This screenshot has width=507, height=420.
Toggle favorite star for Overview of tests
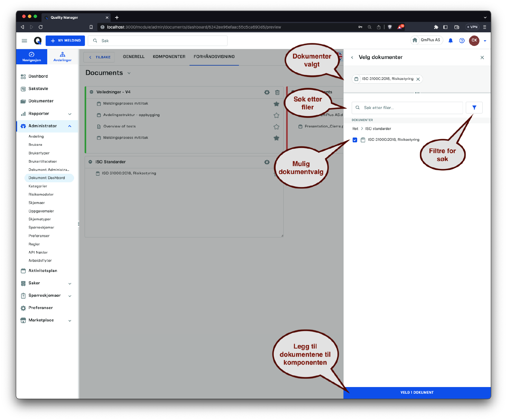coord(276,127)
